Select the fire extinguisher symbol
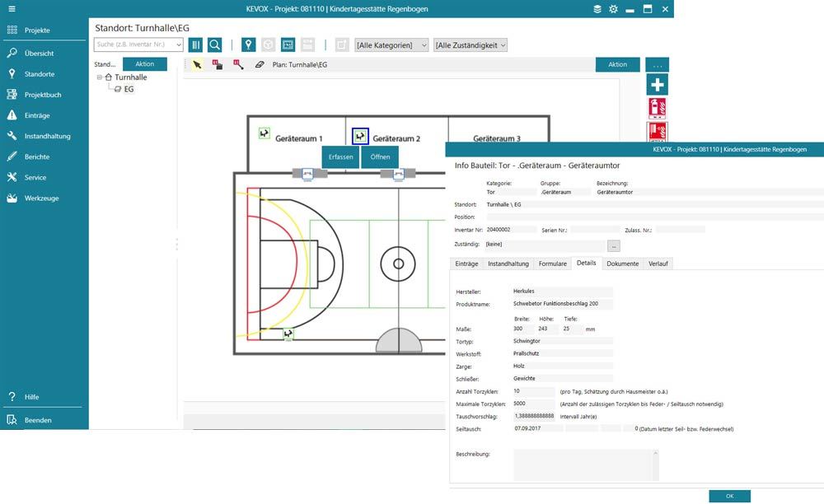The height and width of the screenshot is (504, 824). pyautogui.click(x=657, y=109)
